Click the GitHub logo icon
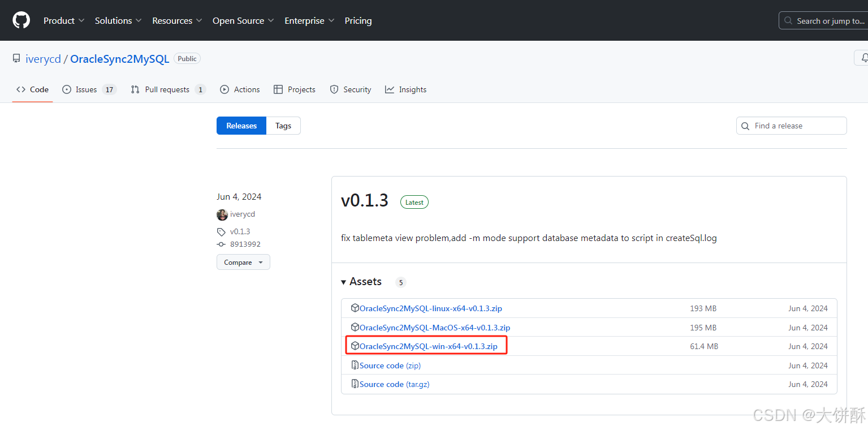Viewport: 868px width, 430px height. (21, 20)
